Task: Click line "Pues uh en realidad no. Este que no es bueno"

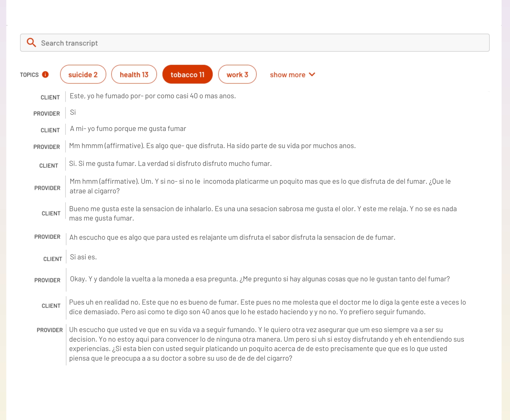Action: coord(267,307)
